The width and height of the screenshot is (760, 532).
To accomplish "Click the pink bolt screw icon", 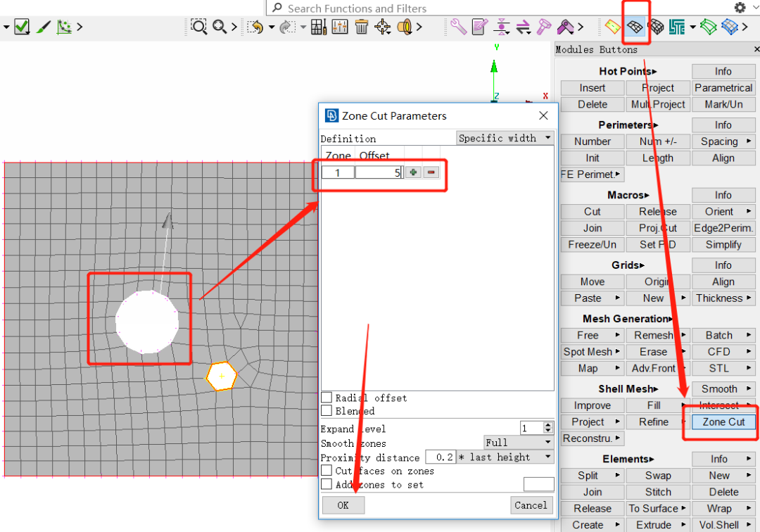I will (x=544, y=27).
